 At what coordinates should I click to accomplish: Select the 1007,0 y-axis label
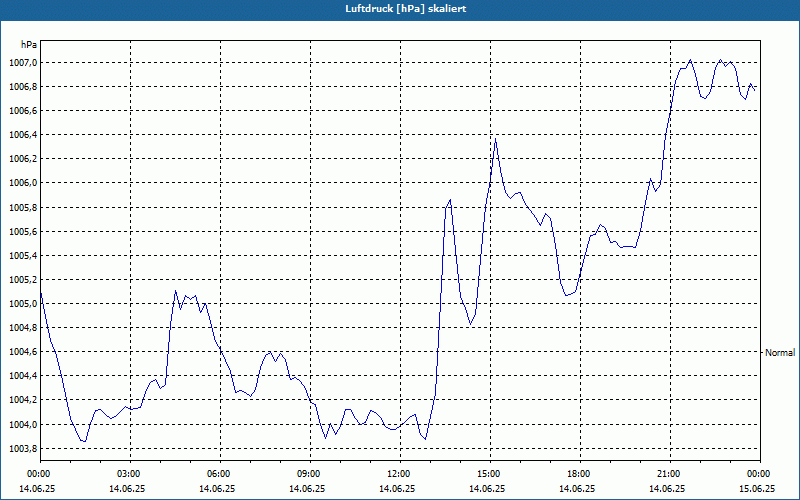tap(21, 63)
